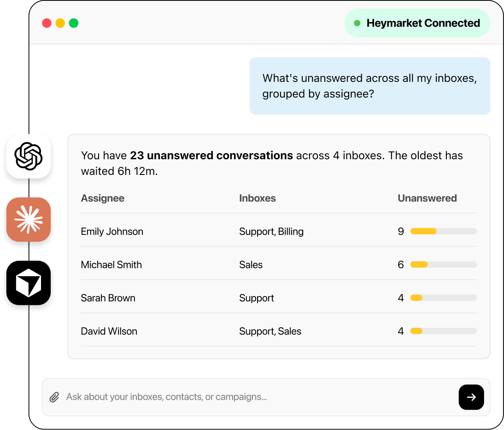
Task: Click the green connection status dot
Action: pyautogui.click(x=357, y=23)
